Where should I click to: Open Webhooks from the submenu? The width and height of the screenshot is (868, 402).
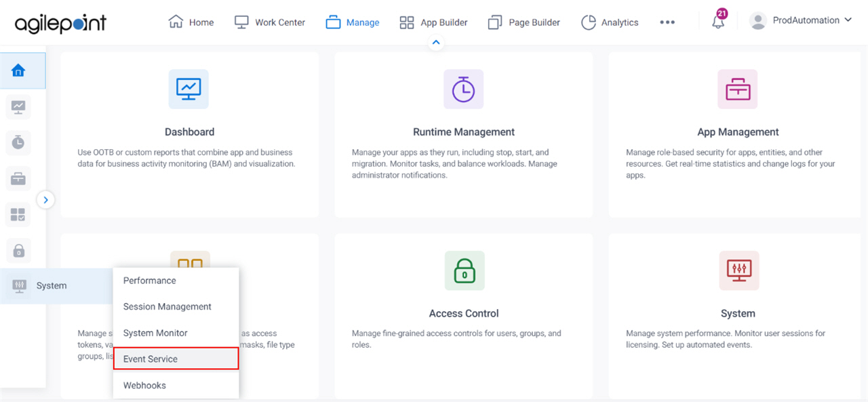coord(176,385)
